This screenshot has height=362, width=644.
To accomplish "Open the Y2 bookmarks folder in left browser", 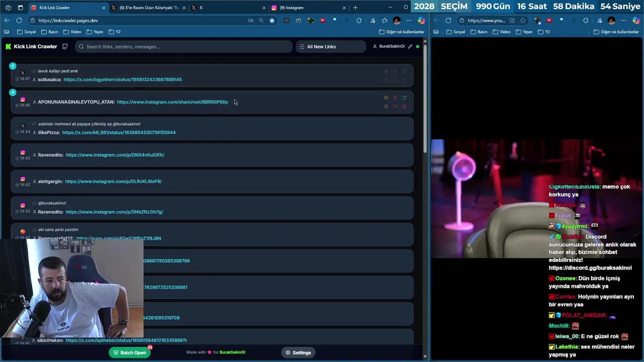I will pyautogui.click(x=115, y=32).
